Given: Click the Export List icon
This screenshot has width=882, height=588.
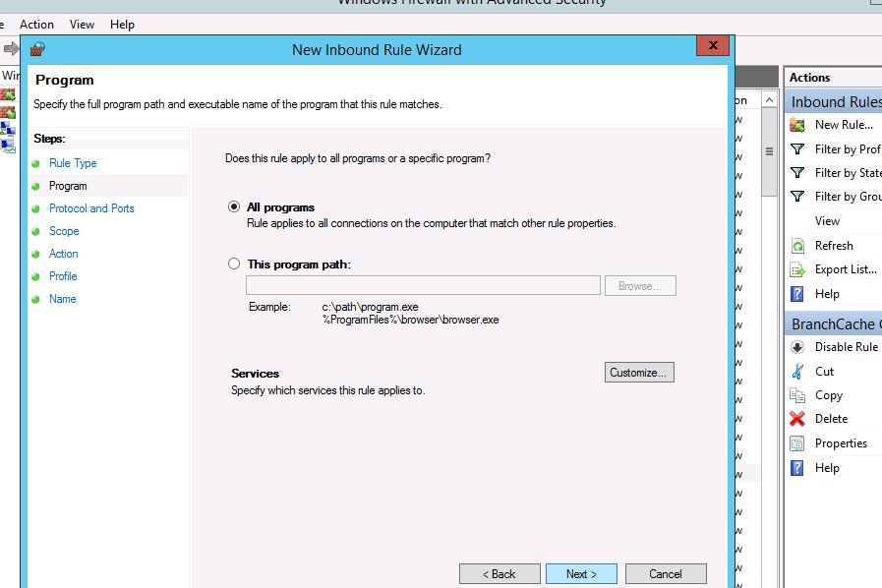Looking at the screenshot, I should [797, 269].
